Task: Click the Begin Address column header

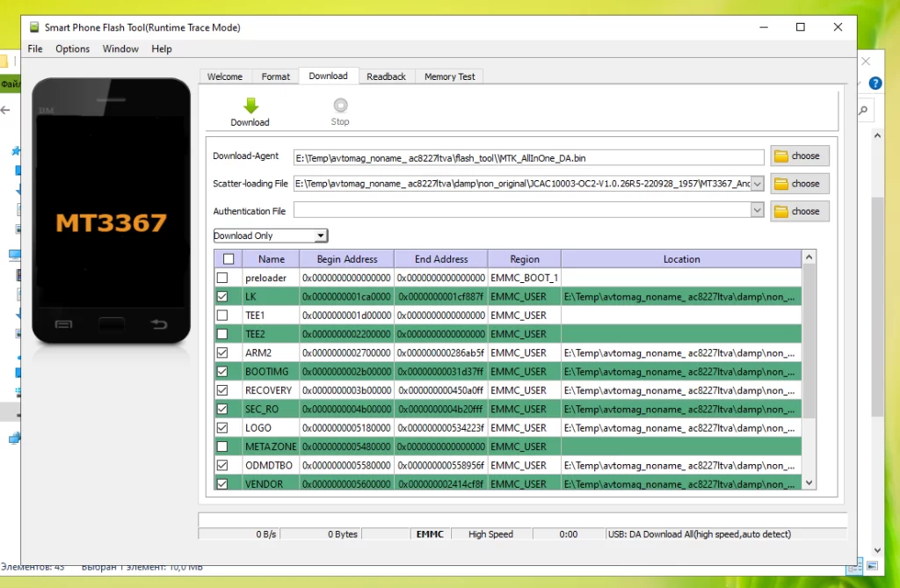Action: click(346, 259)
